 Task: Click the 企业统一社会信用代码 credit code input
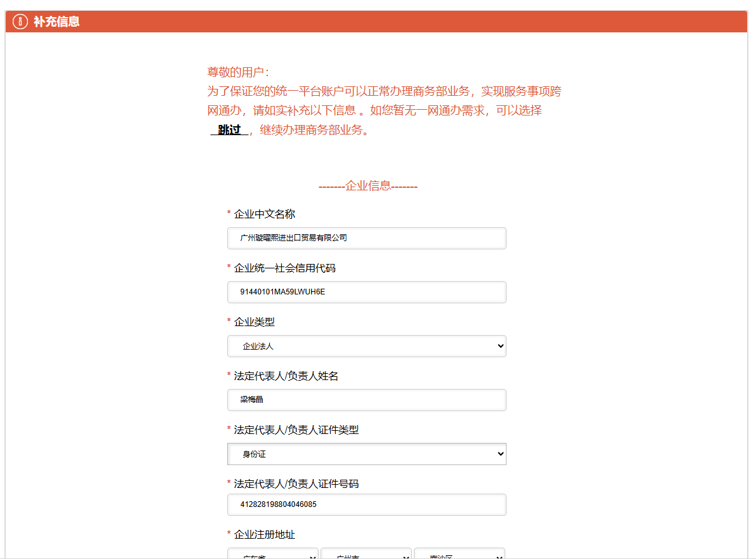click(x=366, y=292)
